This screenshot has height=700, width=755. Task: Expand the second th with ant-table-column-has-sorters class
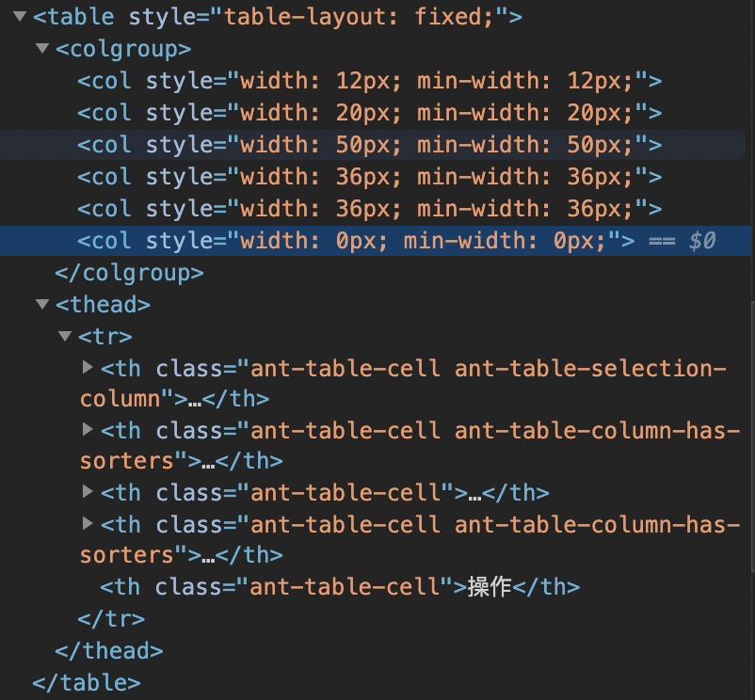tap(87, 524)
